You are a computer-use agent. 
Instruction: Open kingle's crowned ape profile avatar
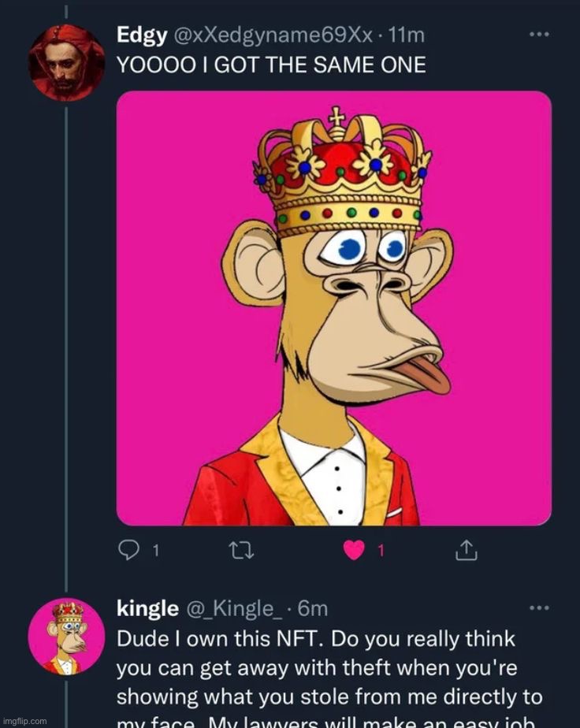click(x=66, y=636)
